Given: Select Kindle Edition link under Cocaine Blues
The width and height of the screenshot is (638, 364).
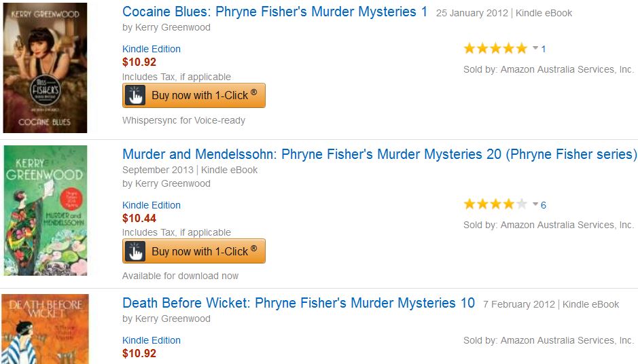Looking at the screenshot, I should coord(152,49).
